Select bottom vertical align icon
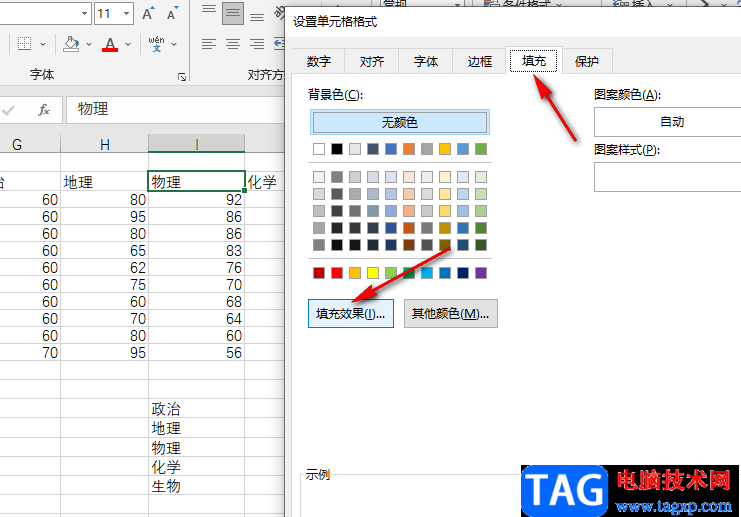This screenshot has width=741, height=517. [x=257, y=17]
